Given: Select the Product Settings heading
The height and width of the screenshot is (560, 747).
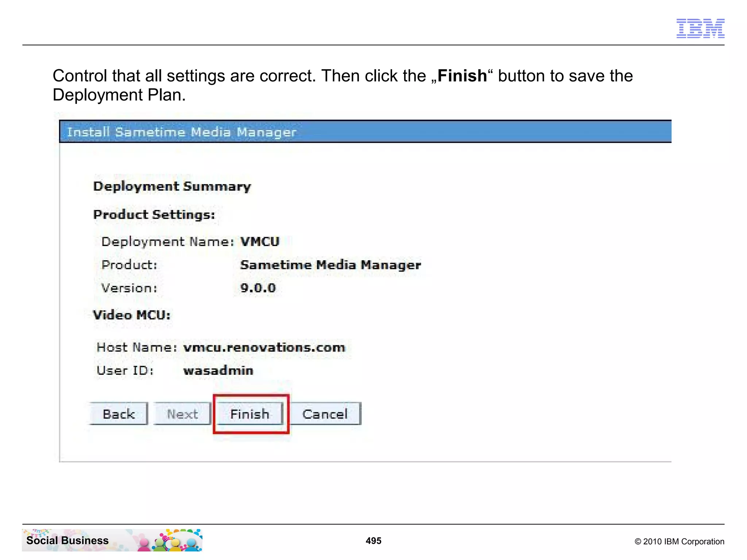Looking at the screenshot, I should coord(154,215).
